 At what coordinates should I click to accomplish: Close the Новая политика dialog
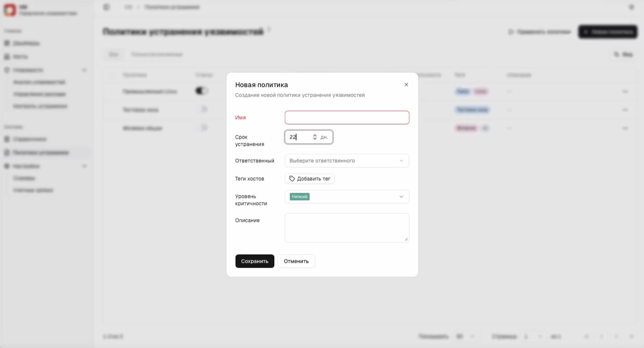[406, 85]
